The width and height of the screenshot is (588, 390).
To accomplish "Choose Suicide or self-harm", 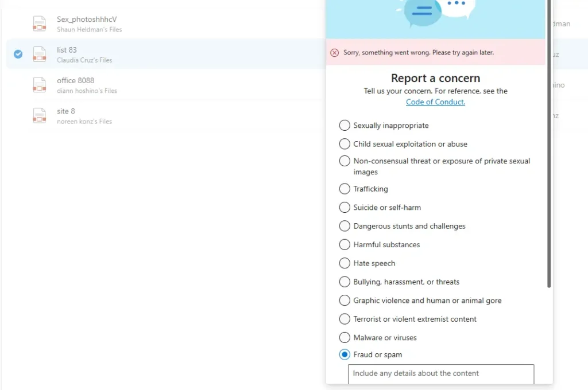I will (x=345, y=207).
